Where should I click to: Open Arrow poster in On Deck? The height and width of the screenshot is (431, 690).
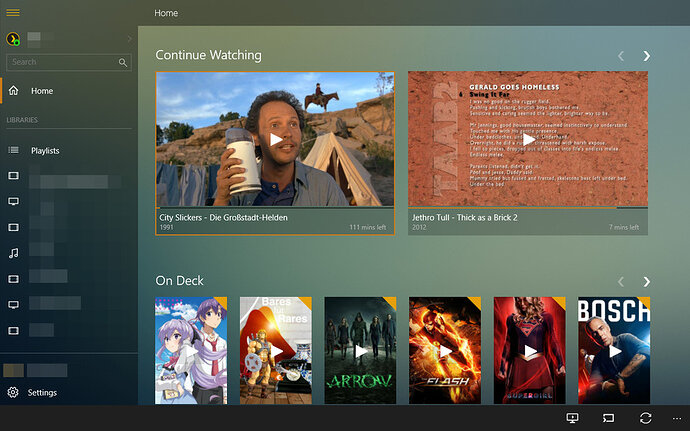pos(360,350)
